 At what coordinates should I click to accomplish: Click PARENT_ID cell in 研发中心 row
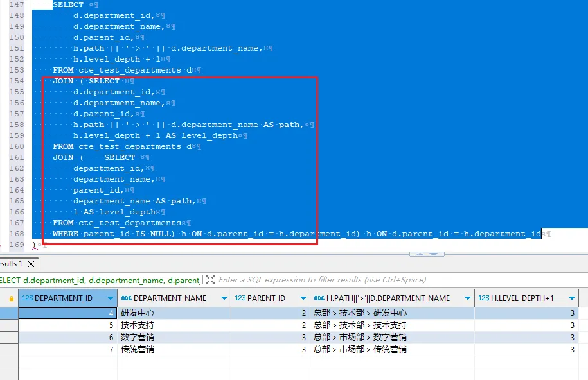(x=271, y=313)
